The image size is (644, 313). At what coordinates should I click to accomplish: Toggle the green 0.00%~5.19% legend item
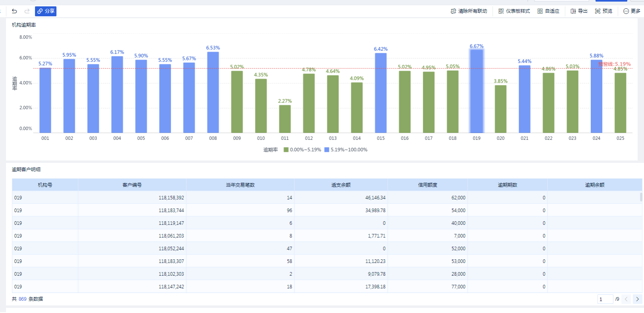point(302,150)
